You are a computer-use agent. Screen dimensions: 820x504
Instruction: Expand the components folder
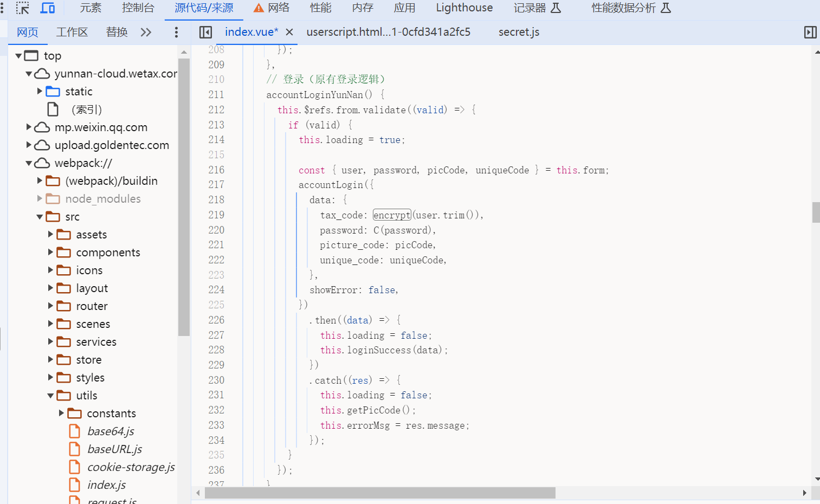tap(50, 253)
